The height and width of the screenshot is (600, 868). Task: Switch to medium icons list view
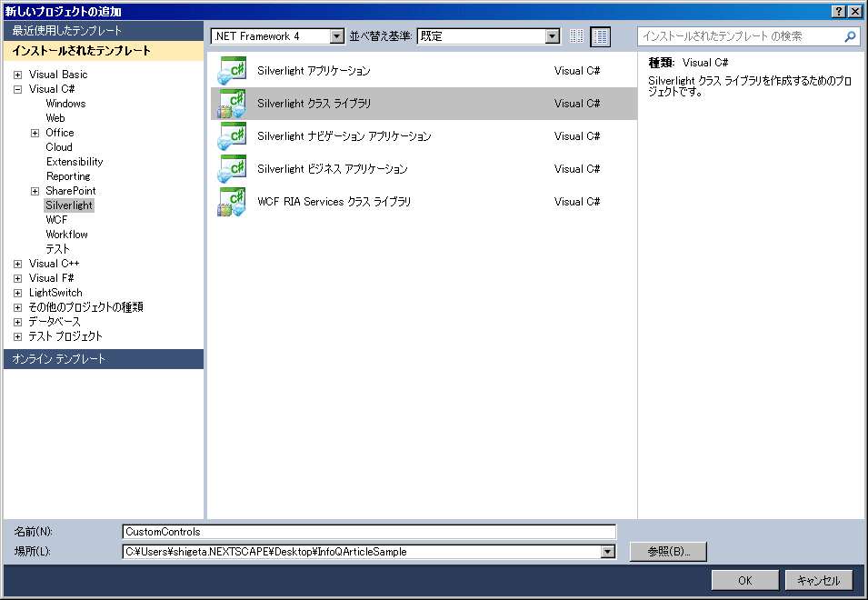(x=600, y=36)
